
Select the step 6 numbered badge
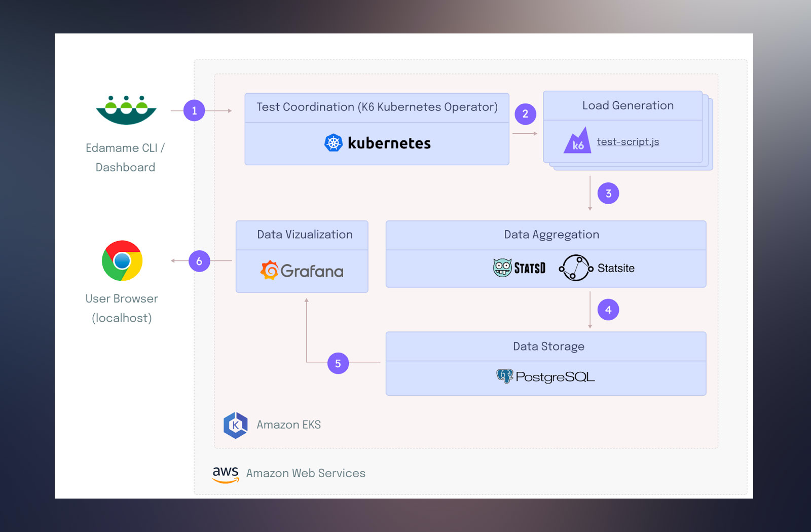199,261
